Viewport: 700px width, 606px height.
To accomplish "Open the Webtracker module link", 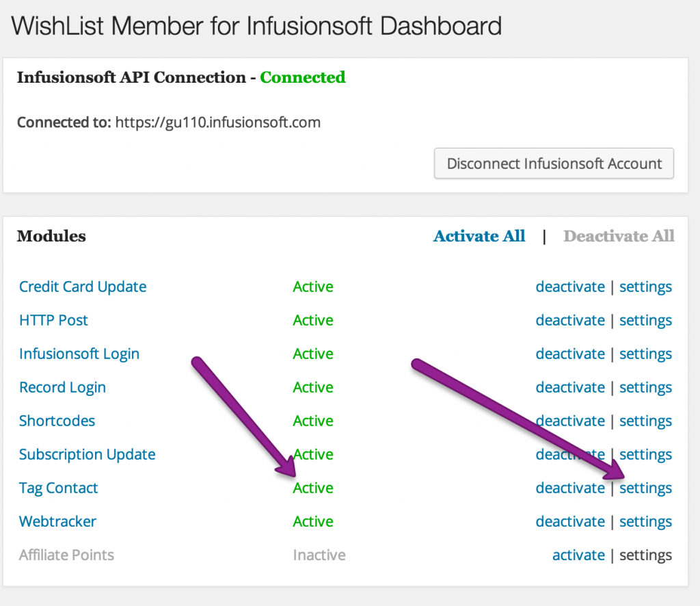I will 57,521.
